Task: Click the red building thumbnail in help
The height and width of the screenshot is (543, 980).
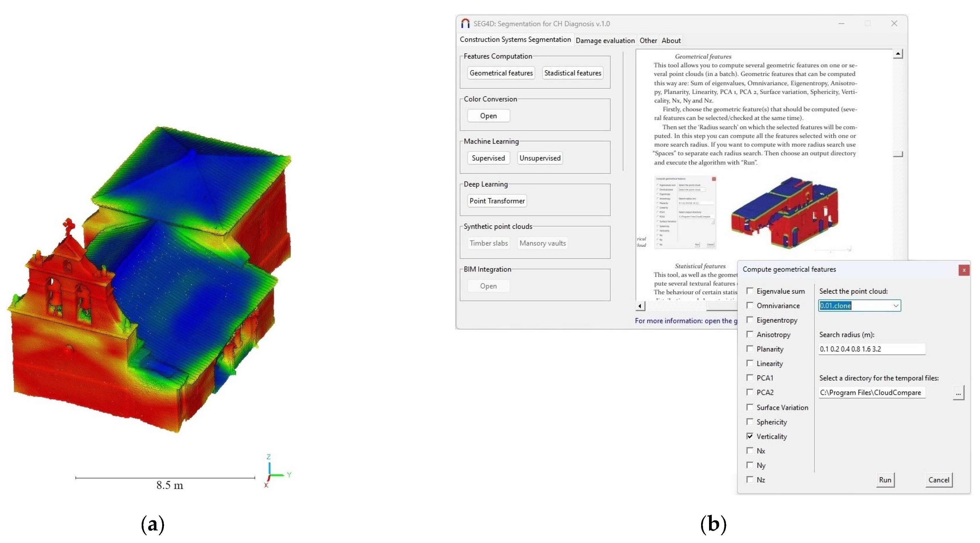Action: pos(784,213)
